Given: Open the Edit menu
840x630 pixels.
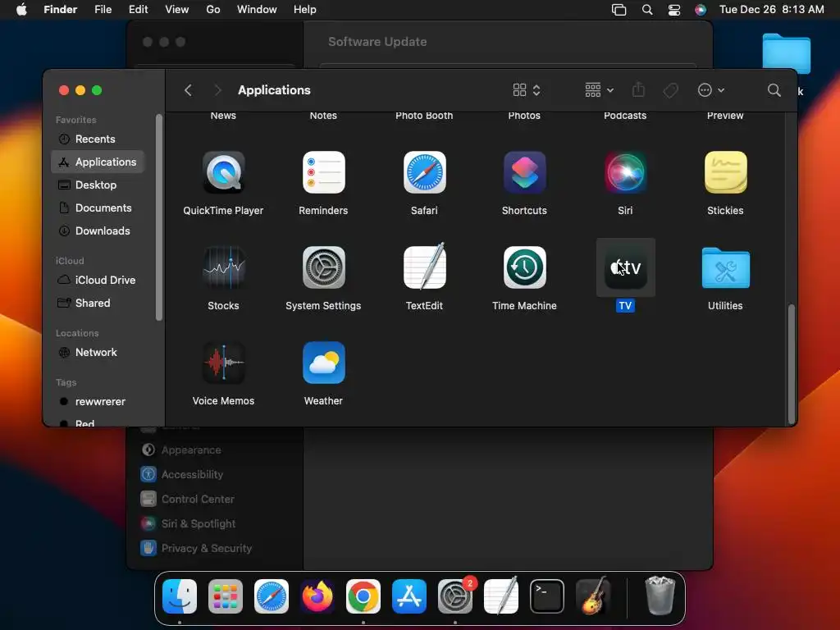Looking at the screenshot, I should [138, 10].
